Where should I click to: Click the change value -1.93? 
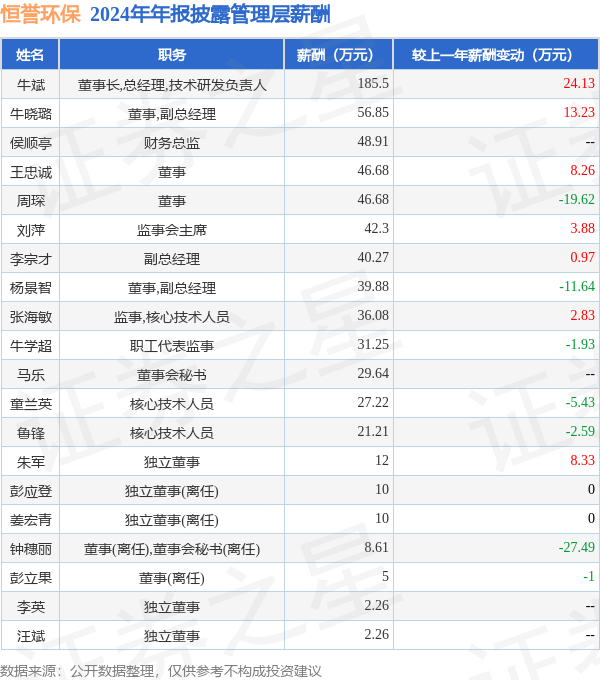pos(580,345)
